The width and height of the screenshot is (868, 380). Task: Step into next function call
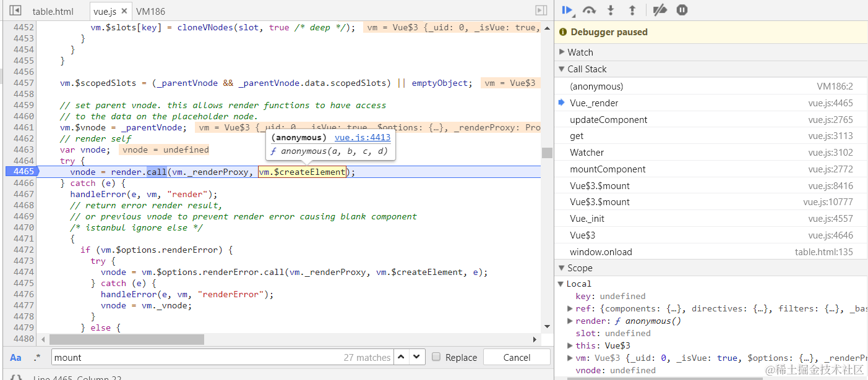611,10
